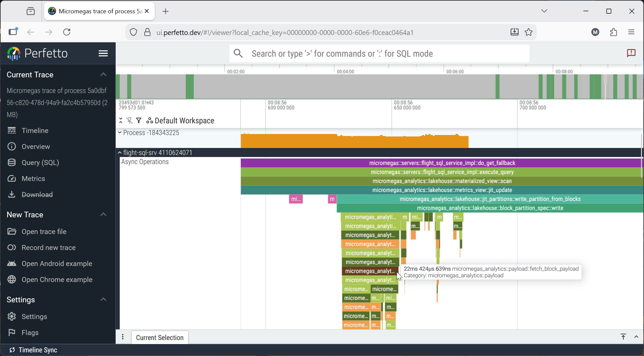
Task: Open the Query (SQL) database icon
Action: [x=12, y=163]
